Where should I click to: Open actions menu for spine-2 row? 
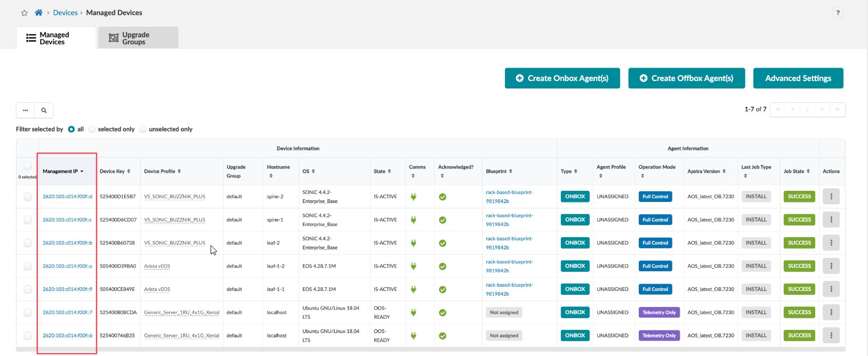coord(831,197)
